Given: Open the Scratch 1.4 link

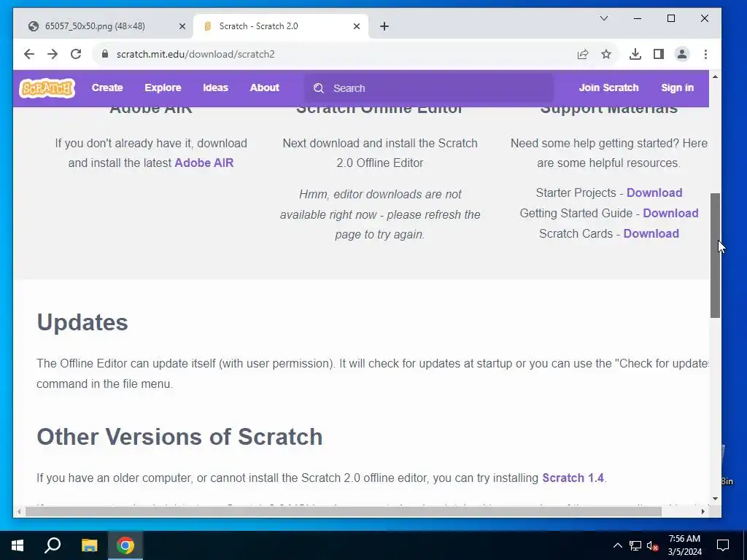Looking at the screenshot, I should pos(573,478).
